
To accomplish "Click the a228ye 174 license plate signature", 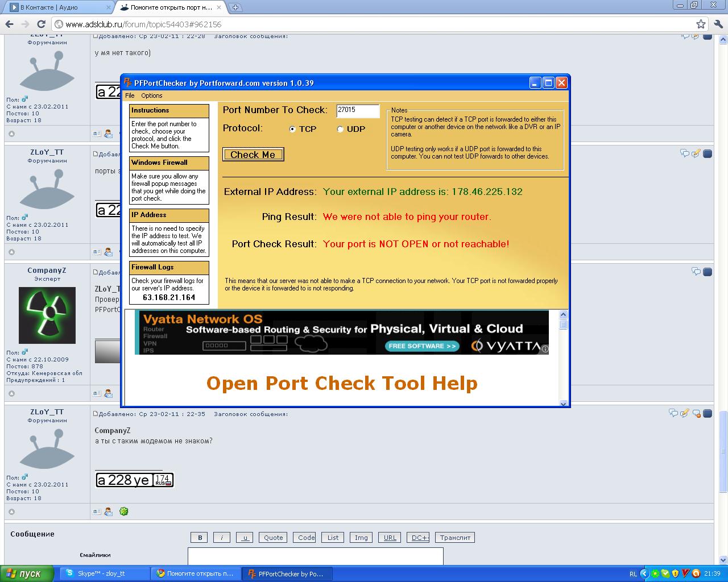I will point(134,480).
